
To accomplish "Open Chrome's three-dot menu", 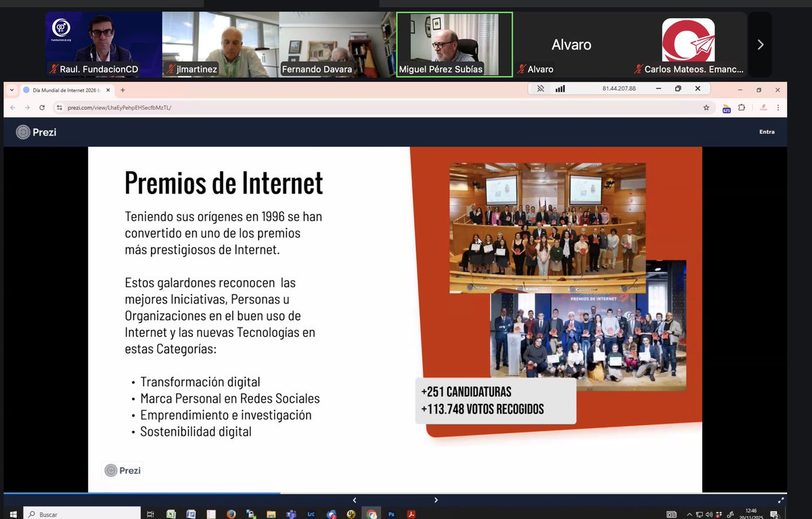I will pos(777,108).
